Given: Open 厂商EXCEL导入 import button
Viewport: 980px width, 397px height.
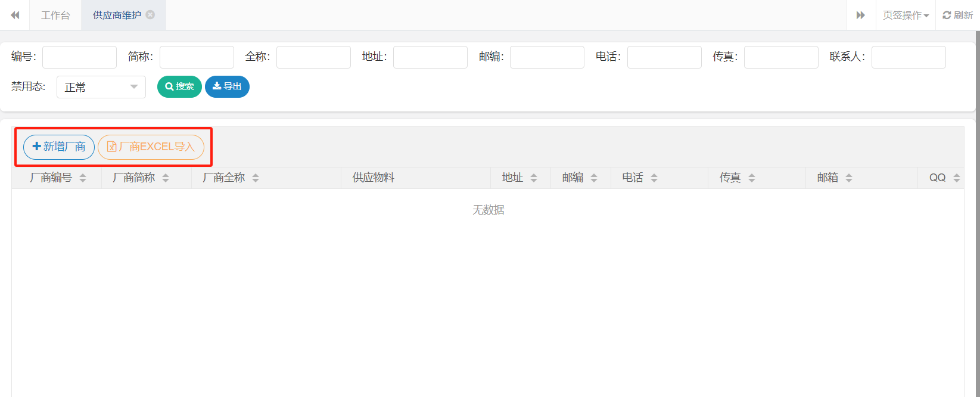Looking at the screenshot, I should [x=151, y=147].
